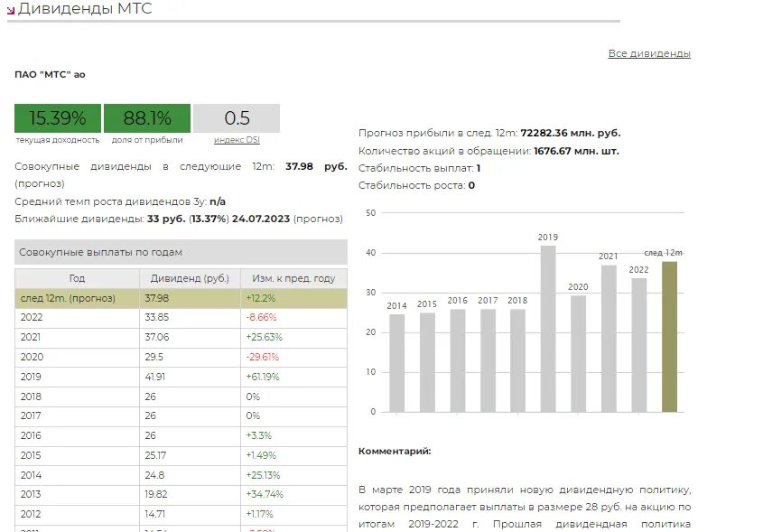Viewport: 763px width, 532px height.
Task: Click the 'Дивиденд (руб.)' column header
Action: pyautogui.click(x=190, y=278)
